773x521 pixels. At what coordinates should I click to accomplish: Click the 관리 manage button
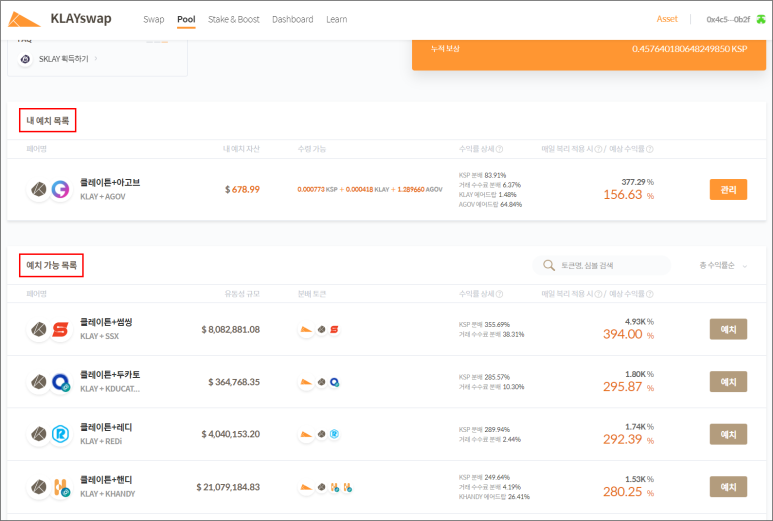click(728, 189)
